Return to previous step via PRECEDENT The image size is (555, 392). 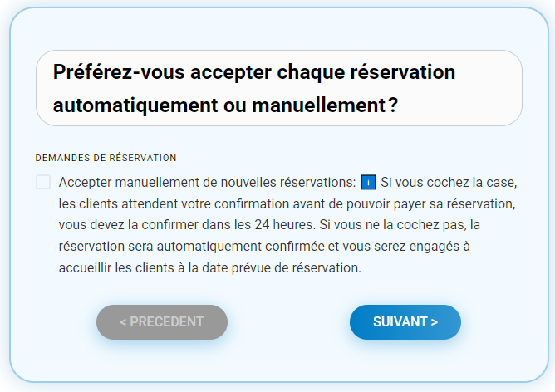tap(162, 322)
